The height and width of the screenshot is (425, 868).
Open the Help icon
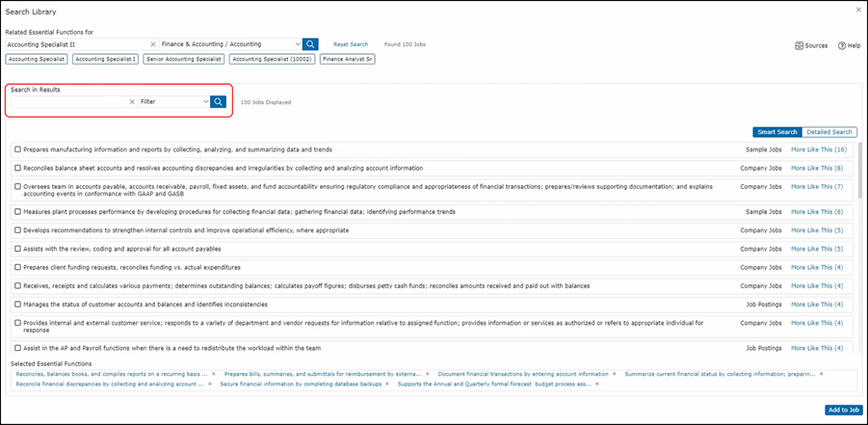(x=842, y=45)
